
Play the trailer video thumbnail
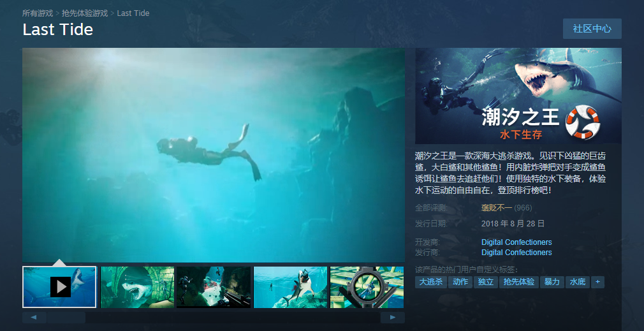[59, 287]
